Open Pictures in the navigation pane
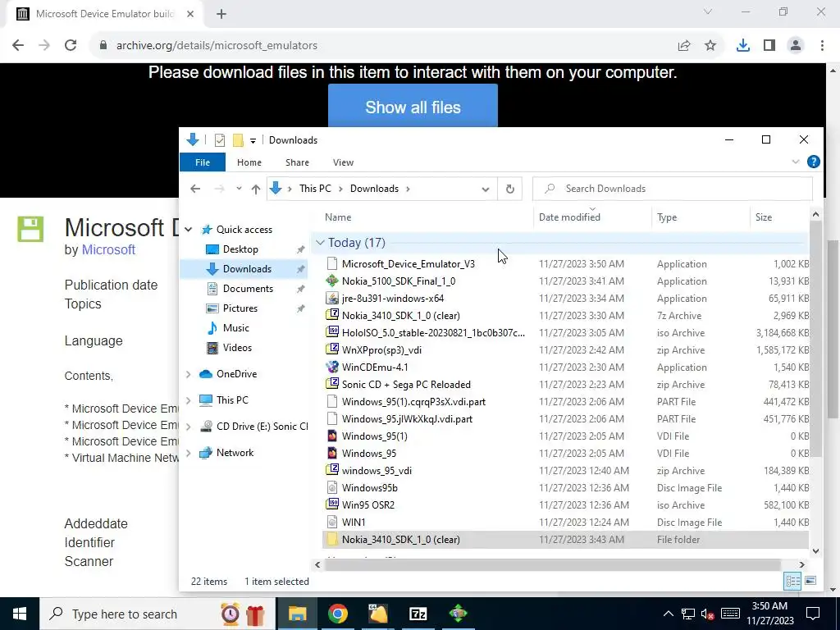 (x=240, y=308)
